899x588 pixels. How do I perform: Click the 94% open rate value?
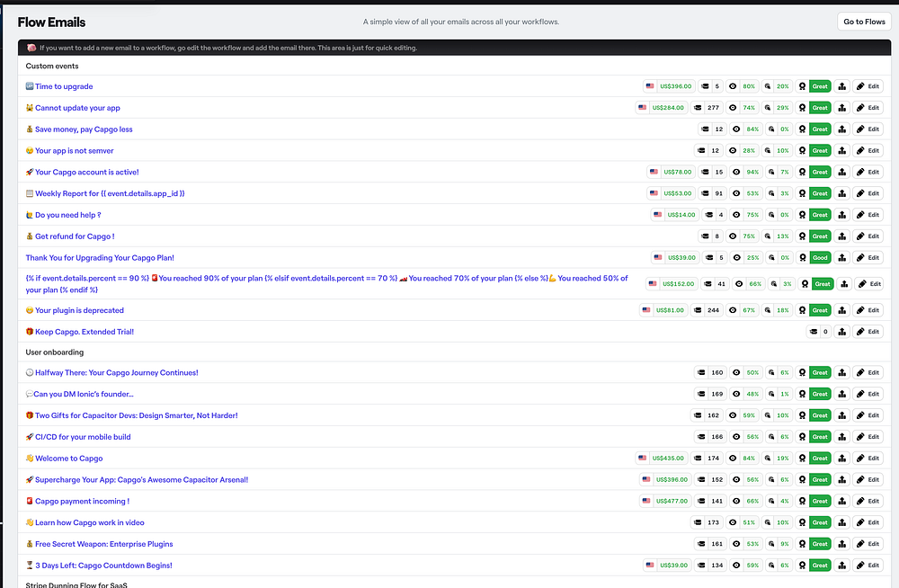pos(752,172)
